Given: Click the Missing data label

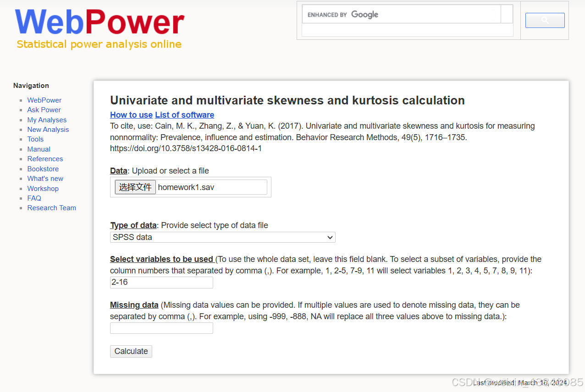Looking at the screenshot, I should [134, 305].
